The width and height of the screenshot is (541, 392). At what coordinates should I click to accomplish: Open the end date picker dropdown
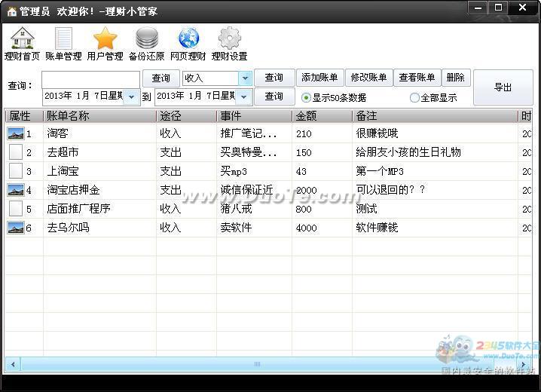coord(244,96)
